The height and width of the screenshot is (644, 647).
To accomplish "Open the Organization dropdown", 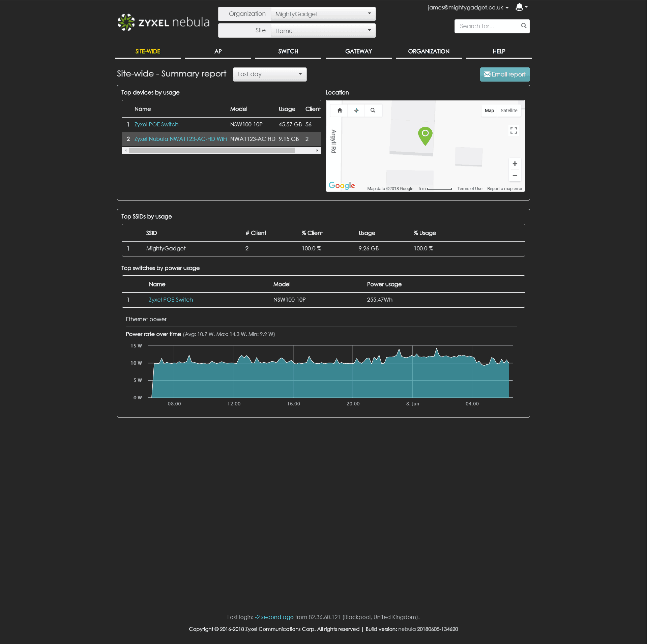I will [323, 14].
